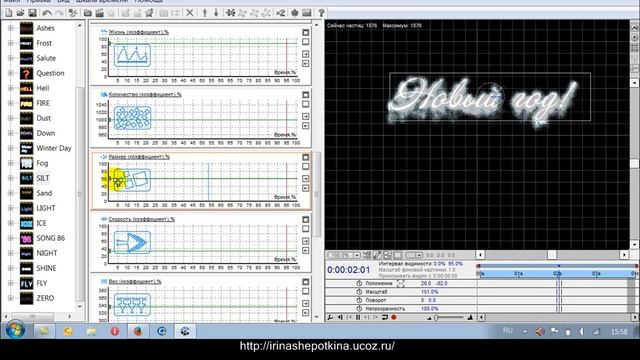This screenshot has height=360, width=640.
Task: Click the Undo arrow in the toolbar
Action: coord(47,13)
